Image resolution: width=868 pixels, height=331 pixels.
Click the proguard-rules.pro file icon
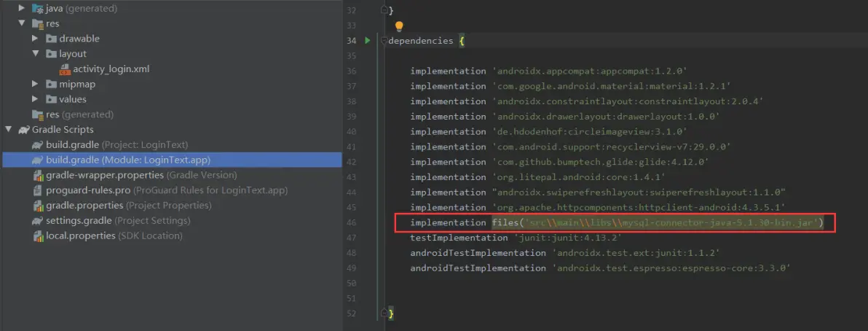(38, 190)
